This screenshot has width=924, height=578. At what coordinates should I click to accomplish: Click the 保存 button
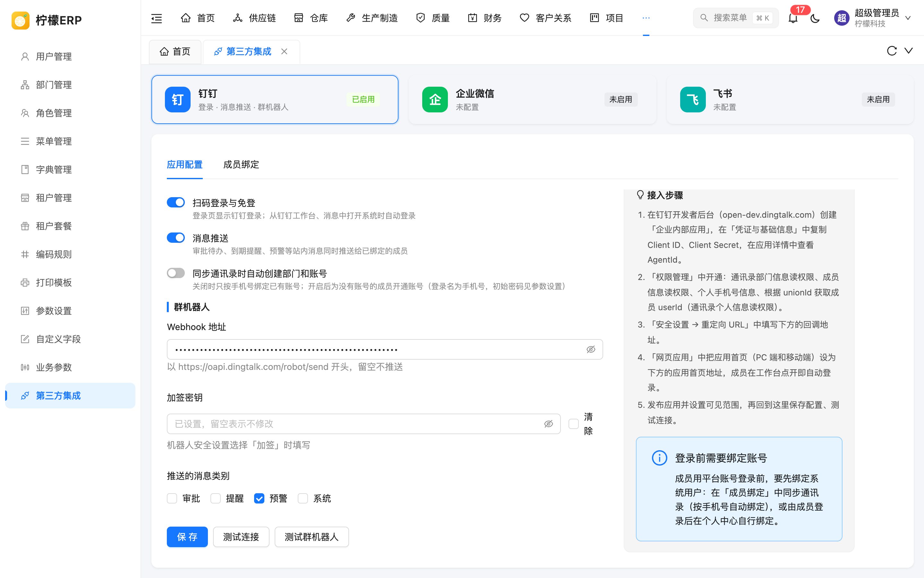pos(187,537)
